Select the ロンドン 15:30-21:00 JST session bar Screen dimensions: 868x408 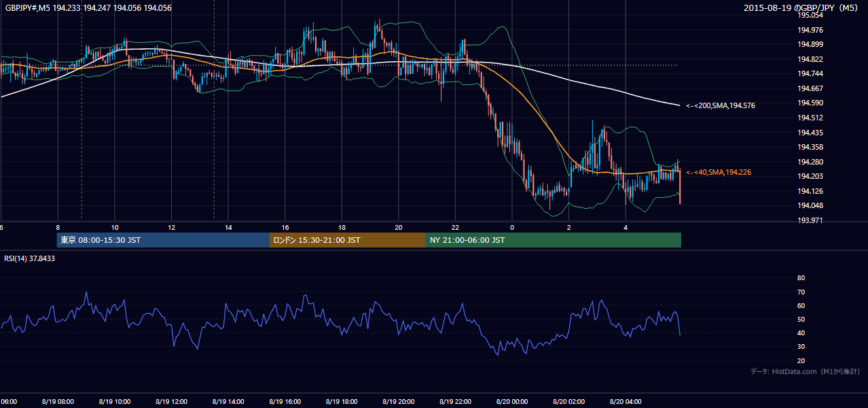[348, 240]
